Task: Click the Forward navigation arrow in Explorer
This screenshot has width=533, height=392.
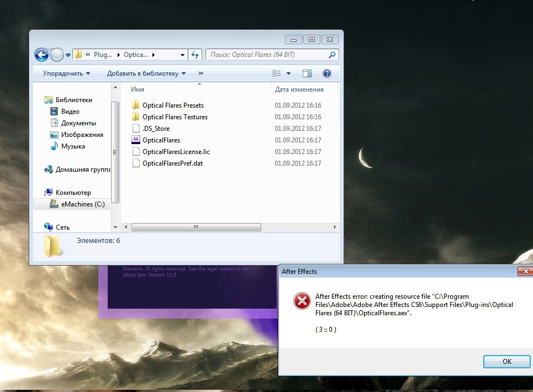Action: [57, 55]
